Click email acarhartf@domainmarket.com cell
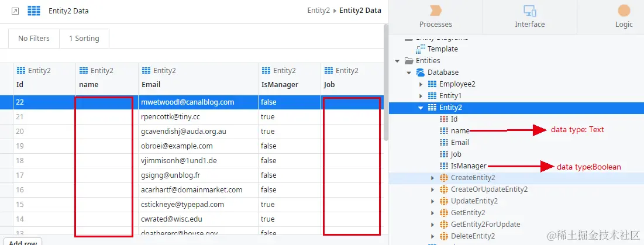This screenshot has height=245, width=644. click(198, 189)
